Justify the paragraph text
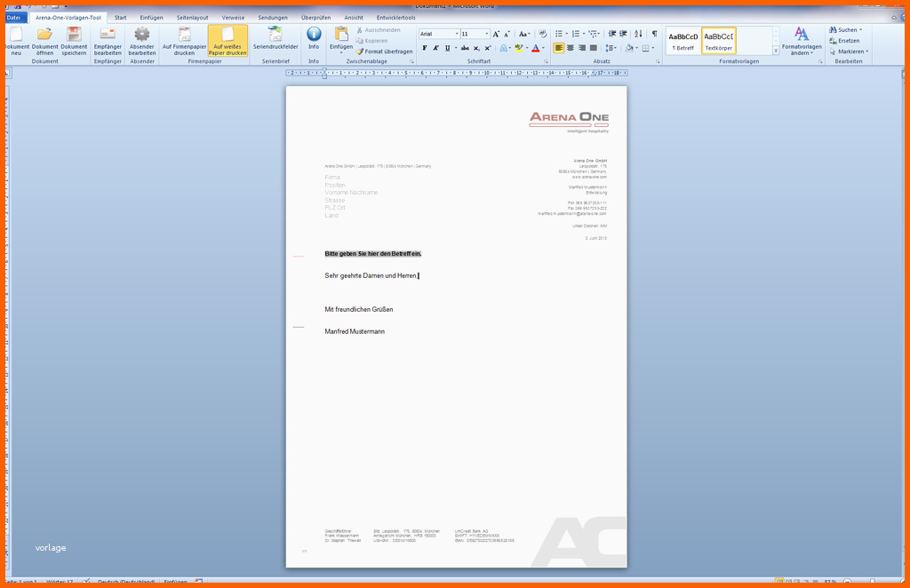The height and width of the screenshot is (588, 910). (x=593, y=48)
